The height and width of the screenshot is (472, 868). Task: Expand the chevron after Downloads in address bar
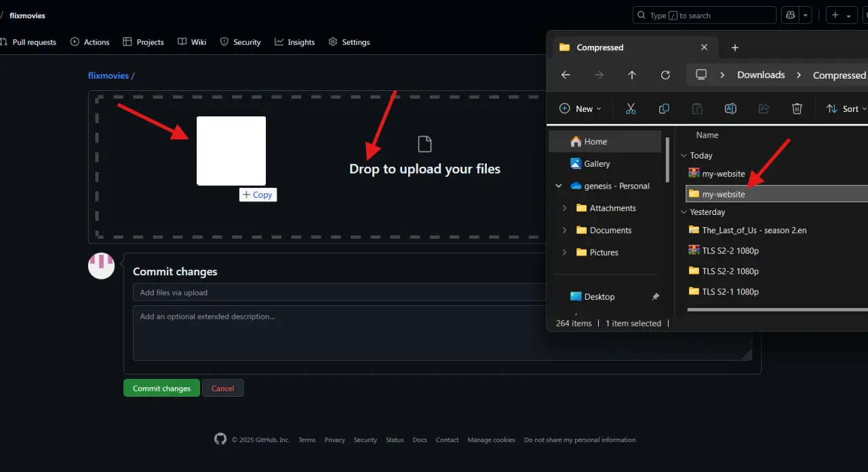(799, 75)
